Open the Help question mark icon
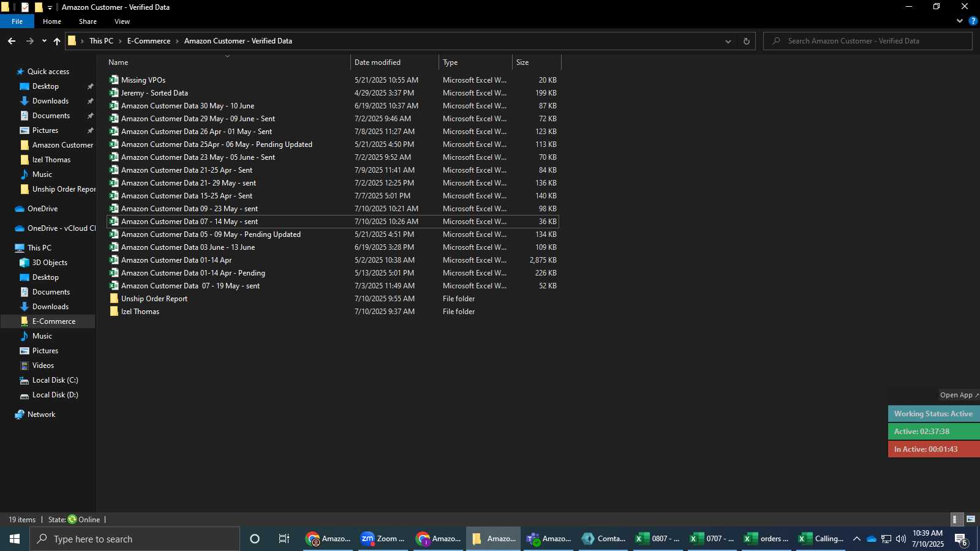The height and width of the screenshot is (551, 980). click(973, 21)
